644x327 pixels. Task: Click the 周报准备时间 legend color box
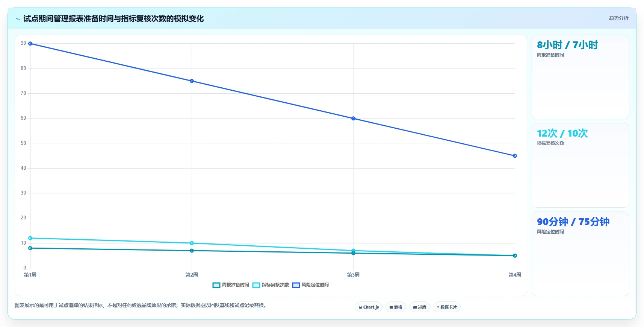[216, 285]
